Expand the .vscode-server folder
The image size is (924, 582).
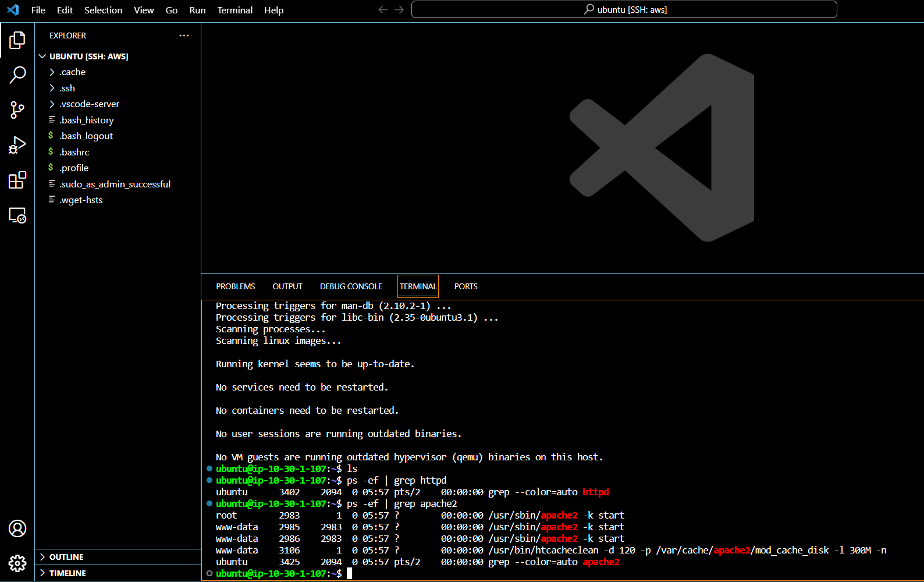click(52, 104)
